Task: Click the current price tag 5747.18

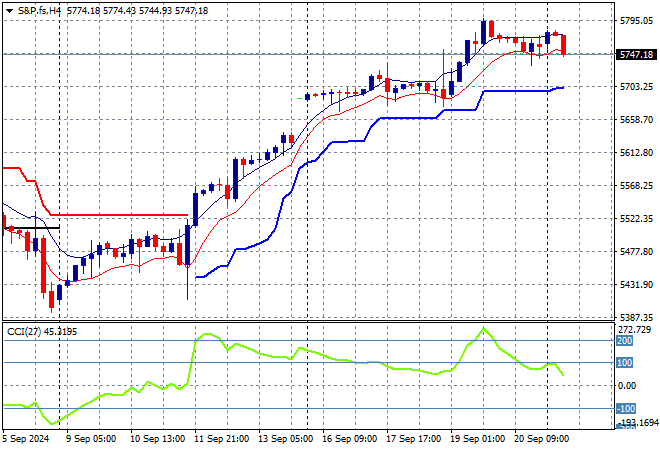Action: pos(636,54)
